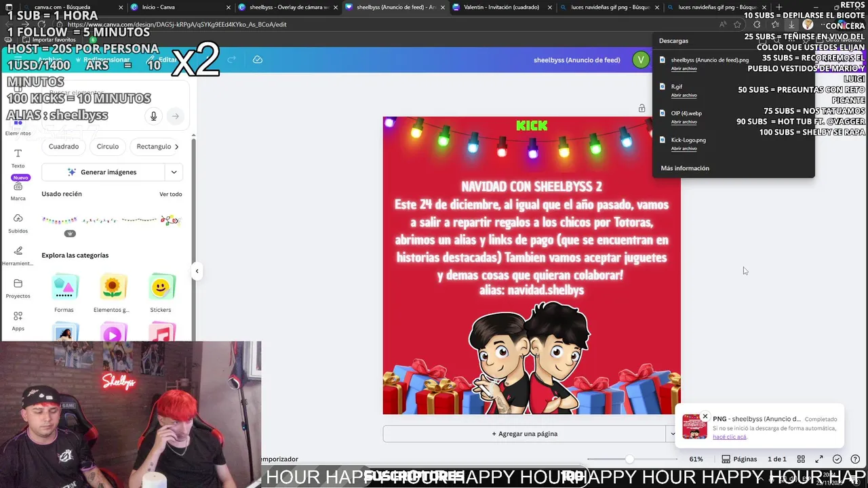Switch to canva.com Búsqueda tab
Screen dimensions: 868x488
73,7
